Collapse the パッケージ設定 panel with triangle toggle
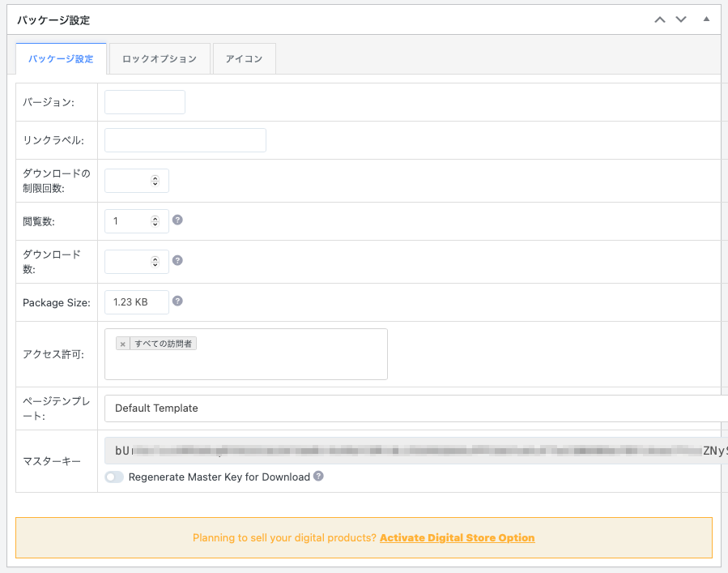 click(706, 19)
